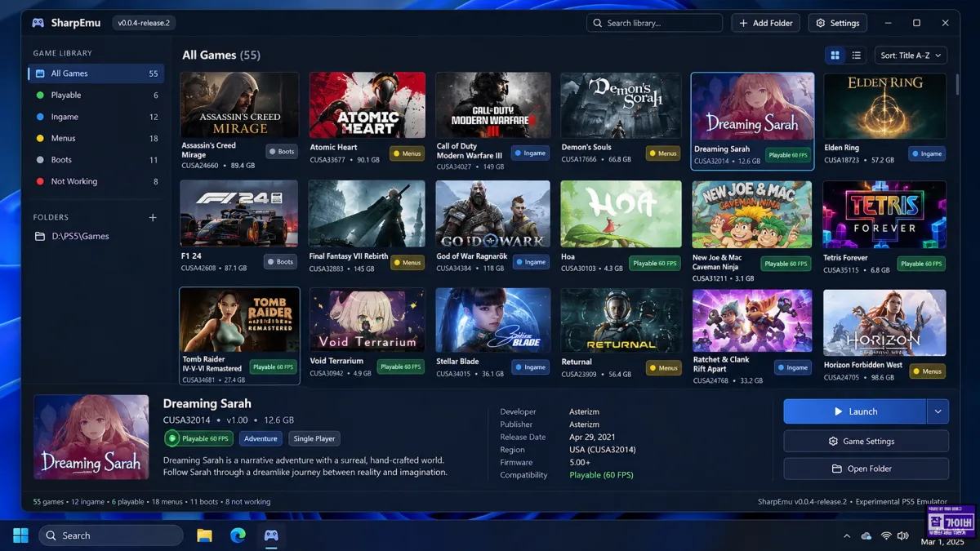Click the Open Folder button

pyautogui.click(x=866, y=469)
